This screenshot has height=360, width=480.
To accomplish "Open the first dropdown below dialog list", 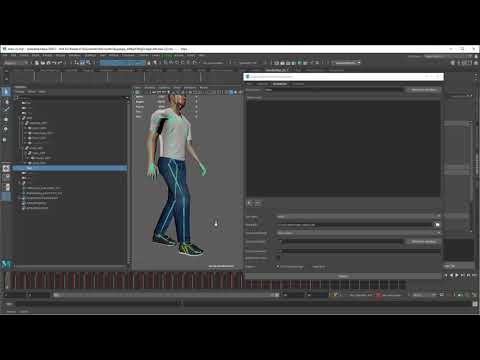I will point(358,217).
